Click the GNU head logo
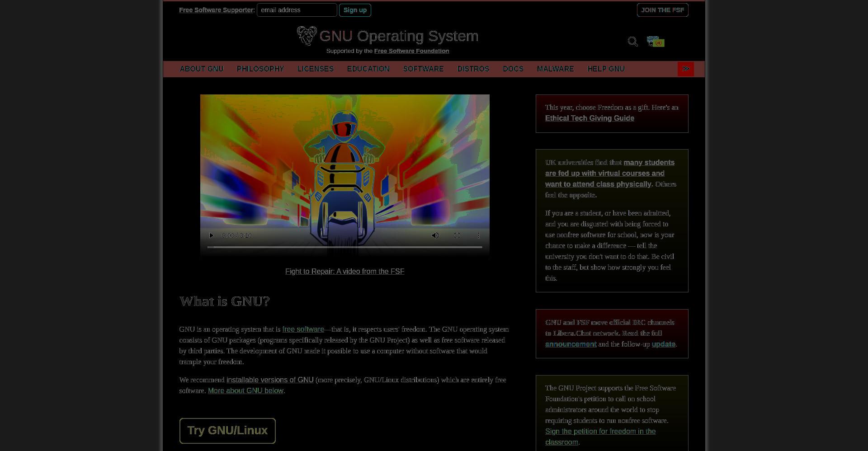The height and width of the screenshot is (451, 868). (307, 36)
